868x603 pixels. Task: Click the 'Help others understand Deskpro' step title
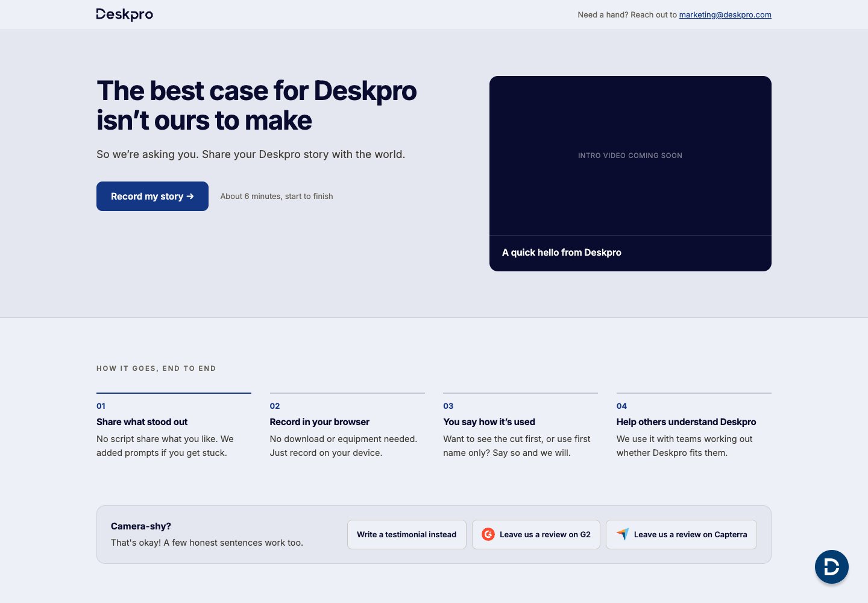pos(686,422)
